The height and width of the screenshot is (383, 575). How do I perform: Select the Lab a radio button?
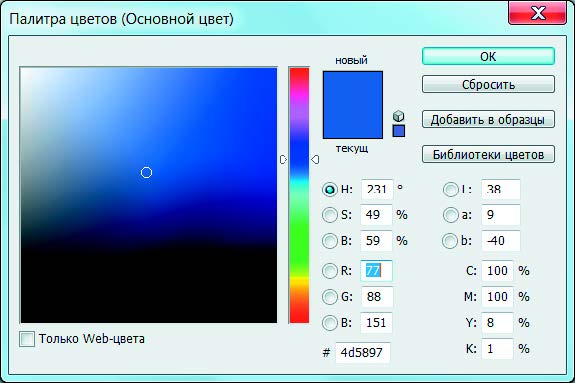point(450,215)
